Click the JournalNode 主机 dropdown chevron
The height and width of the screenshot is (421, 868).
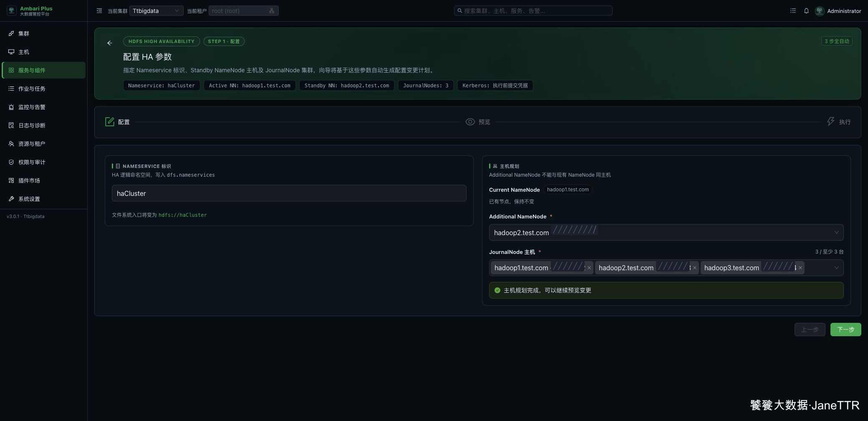point(836,268)
